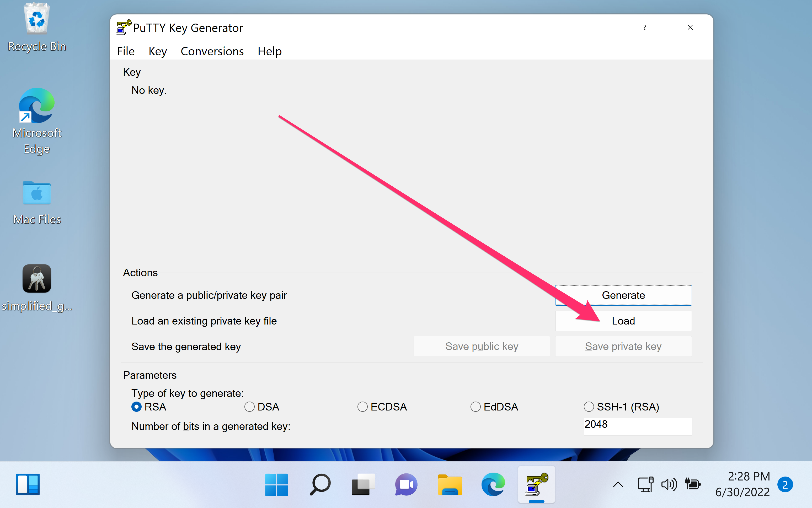Open the Chat app in the taskbar
The image size is (812, 508).
pyautogui.click(x=406, y=484)
